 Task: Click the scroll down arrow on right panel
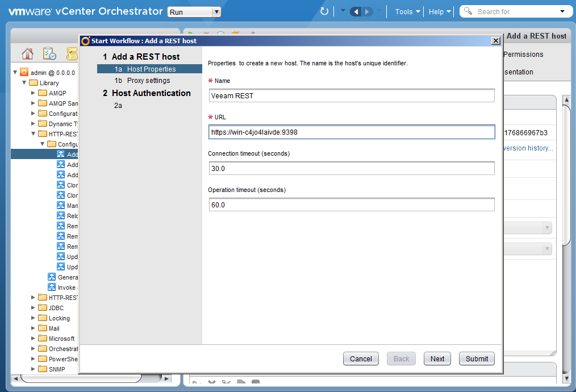tap(566, 378)
